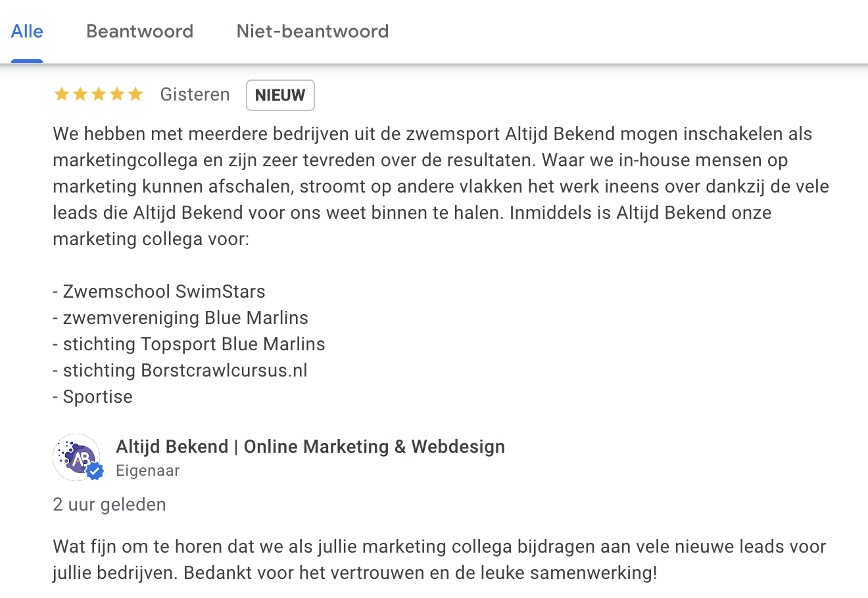Click the fourth rating star
The image size is (868, 598).
tap(117, 95)
